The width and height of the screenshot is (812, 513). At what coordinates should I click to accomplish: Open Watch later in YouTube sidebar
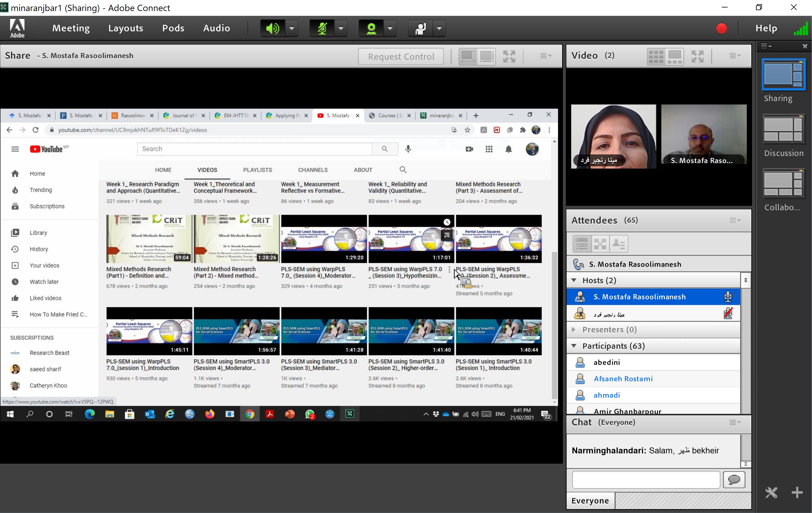coord(49,282)
